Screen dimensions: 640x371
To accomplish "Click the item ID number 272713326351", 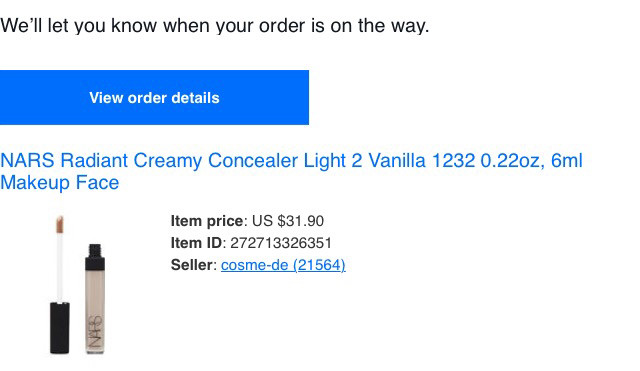I will point(281,243).
